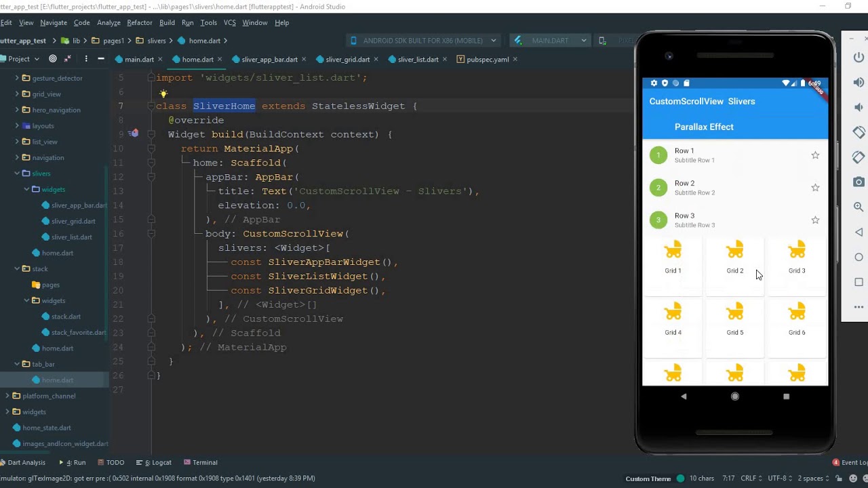Image resolution: width=868 pixels, height=488 pixels.
Task: Toggle the star on Row 1
Action: [815, 155]
